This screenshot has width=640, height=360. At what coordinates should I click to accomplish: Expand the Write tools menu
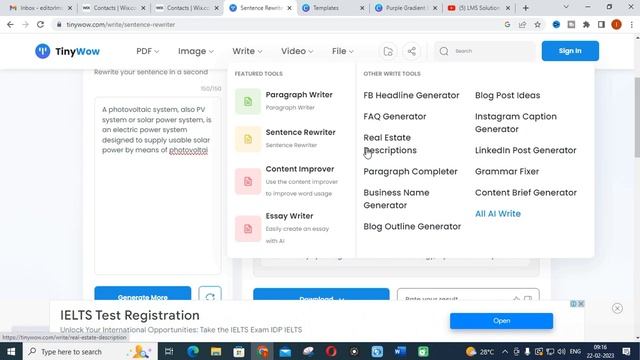click(x=247, y=51)
